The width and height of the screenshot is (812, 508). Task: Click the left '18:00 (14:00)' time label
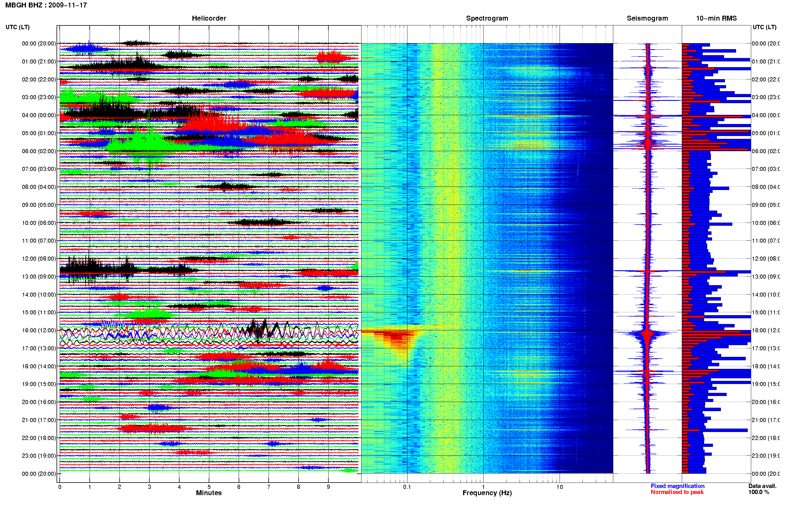39,366
